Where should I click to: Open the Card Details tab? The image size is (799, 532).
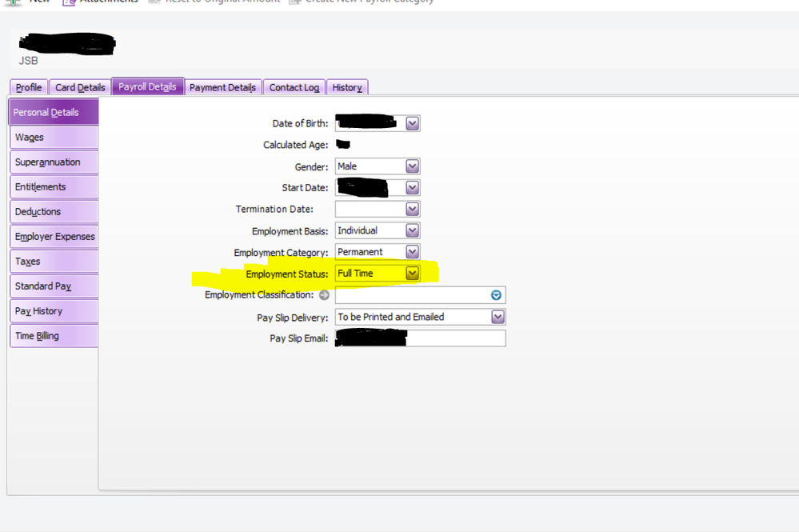coord(80,87)
